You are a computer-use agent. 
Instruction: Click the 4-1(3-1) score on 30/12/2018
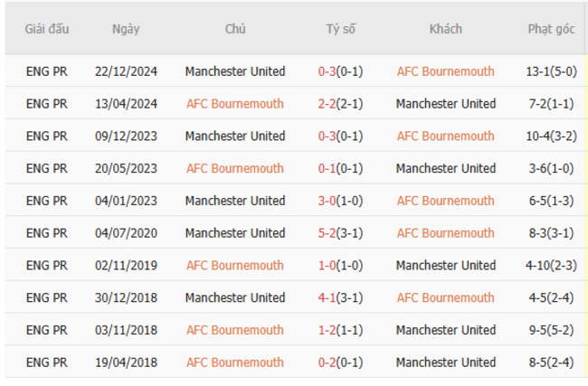coord(341,297)
